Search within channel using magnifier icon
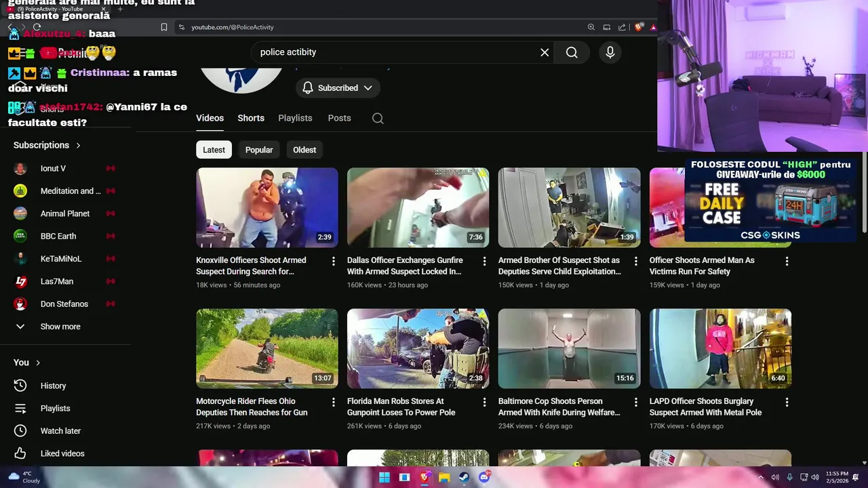The width and height of the screenshot is (868, 488). pos(378,118)
